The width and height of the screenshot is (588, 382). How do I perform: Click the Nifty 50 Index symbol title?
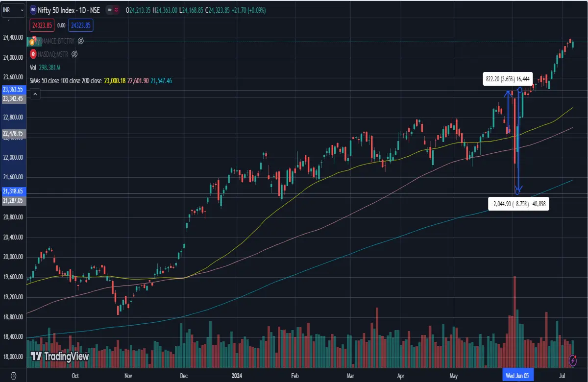[x=68, y=10]
